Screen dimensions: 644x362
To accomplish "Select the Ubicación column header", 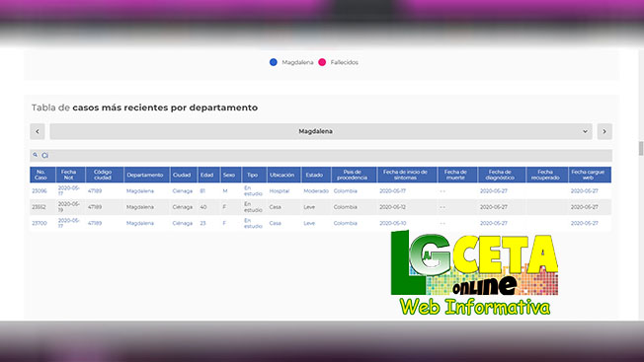I will [283, 175].
